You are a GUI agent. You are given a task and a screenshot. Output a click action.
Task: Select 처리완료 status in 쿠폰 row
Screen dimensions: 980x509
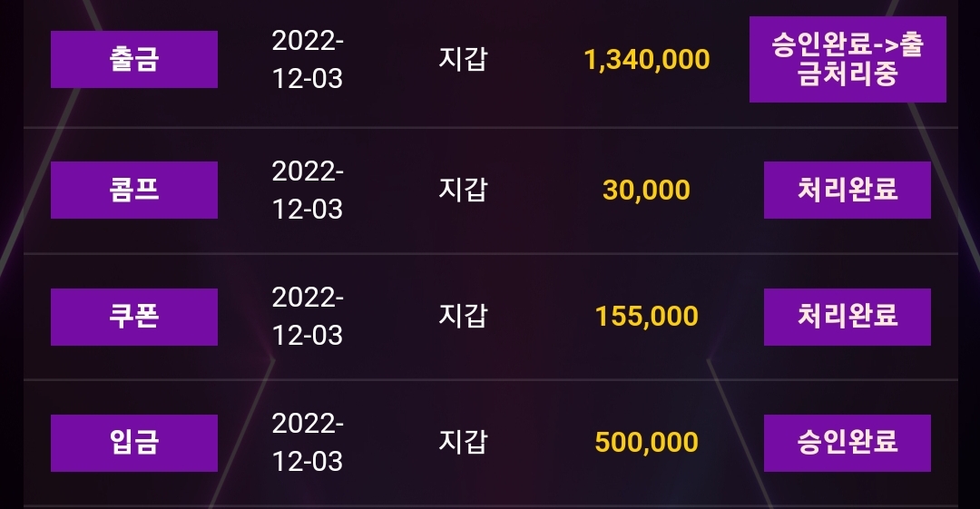click(847, 317)
